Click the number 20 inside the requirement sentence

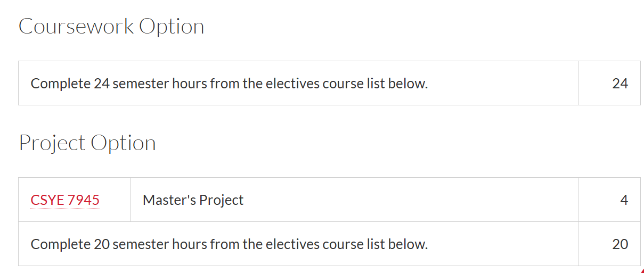[x=101, y=244]
